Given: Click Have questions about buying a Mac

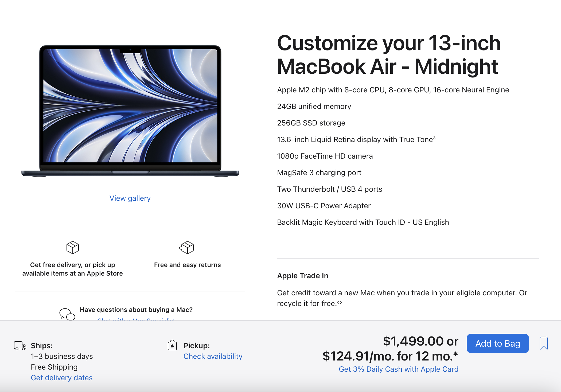Looking at the screenshot, I should [136, 309].
